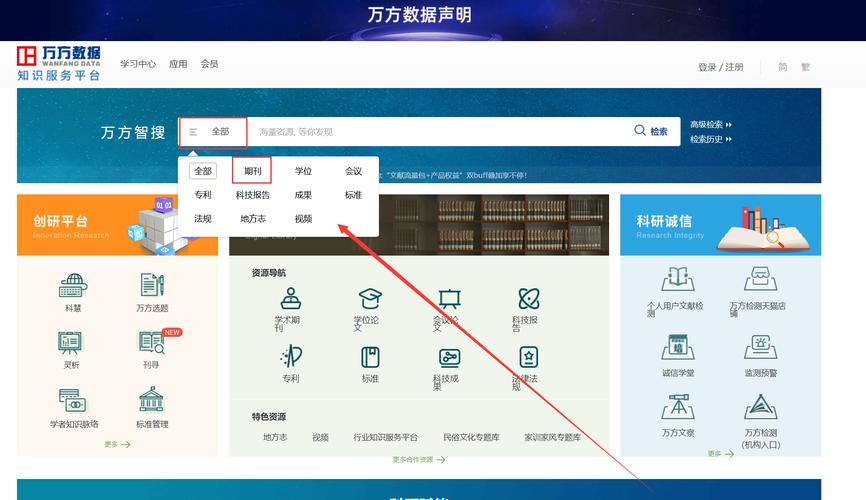The width and height of the screenshot is (866, 500).
Task: Select 科技报告 in the category dropdown list
Action: pyautogui.click(x=252, y=194)
